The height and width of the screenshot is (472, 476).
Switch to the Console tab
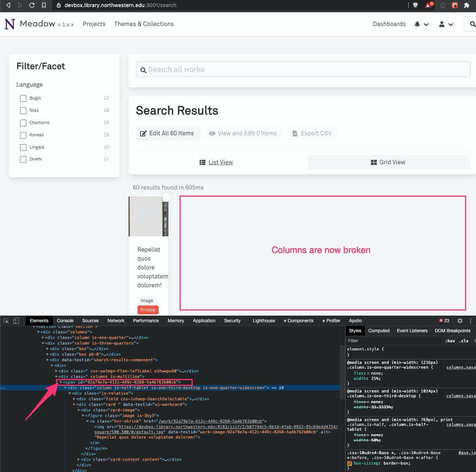click(65, 321)
